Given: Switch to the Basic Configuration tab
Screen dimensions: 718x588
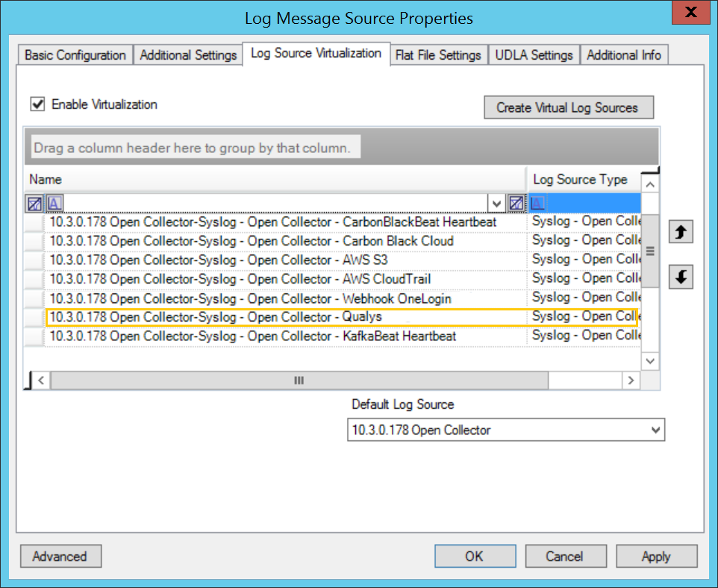Looking at the screenshot, I should point(75,55).
